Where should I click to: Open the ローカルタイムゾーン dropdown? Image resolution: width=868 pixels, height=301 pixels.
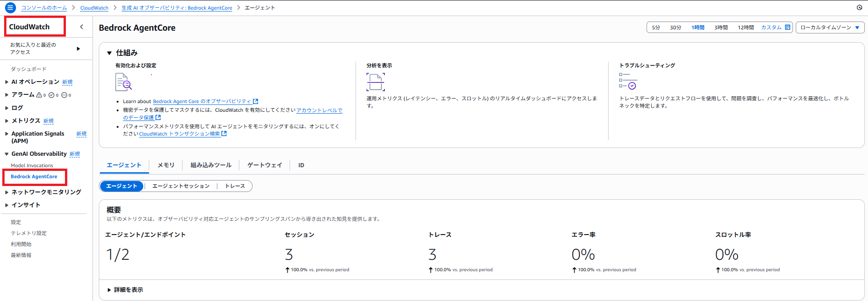click(x=830, y=27)
